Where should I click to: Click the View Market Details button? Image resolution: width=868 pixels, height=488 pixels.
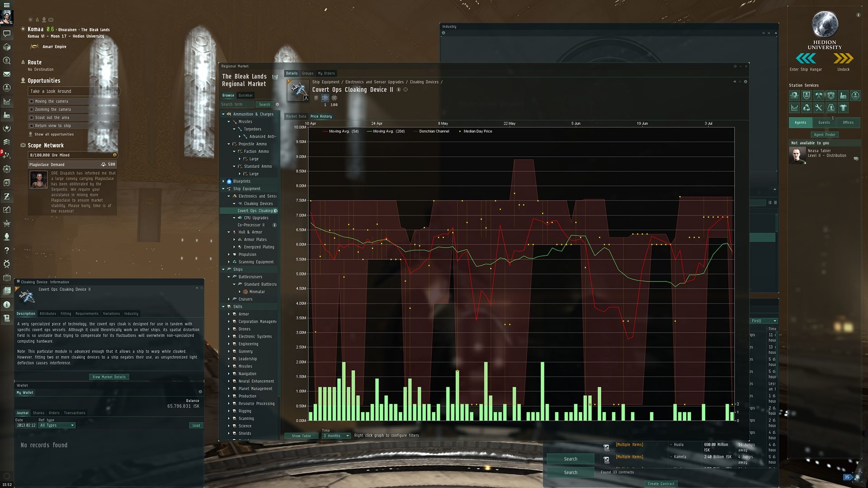click(x=108, y=376)
